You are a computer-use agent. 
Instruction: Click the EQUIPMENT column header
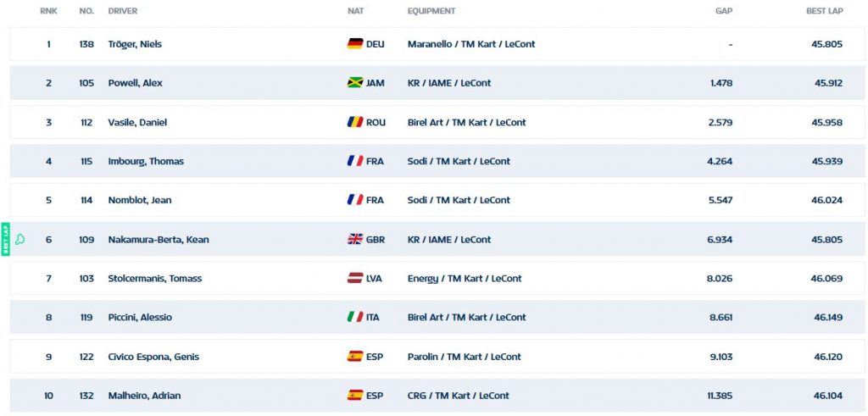(431, 11)
